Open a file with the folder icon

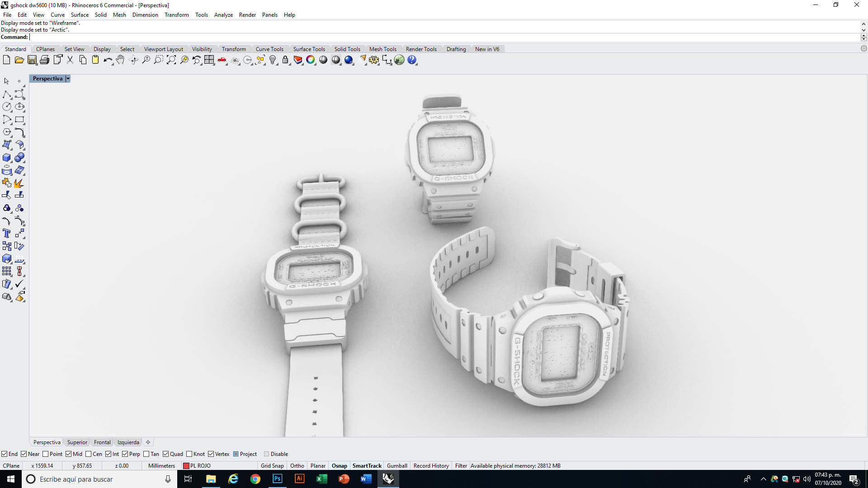tap(19, 60)
